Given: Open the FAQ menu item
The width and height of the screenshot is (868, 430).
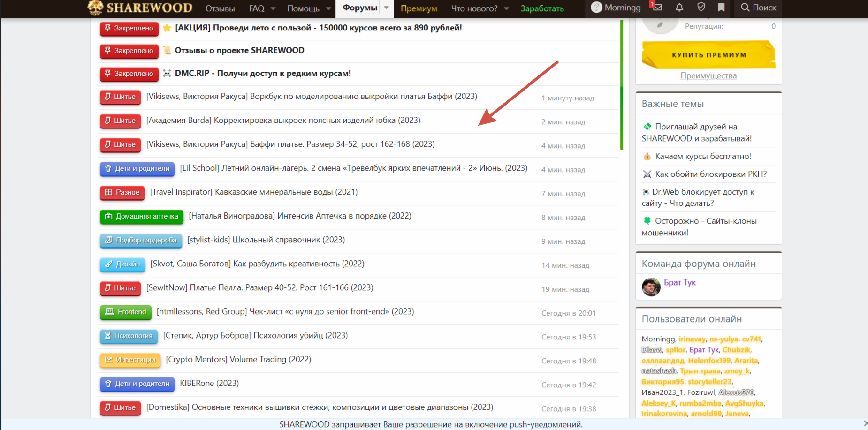Looking at the screenshot, I should click(257, 8).
